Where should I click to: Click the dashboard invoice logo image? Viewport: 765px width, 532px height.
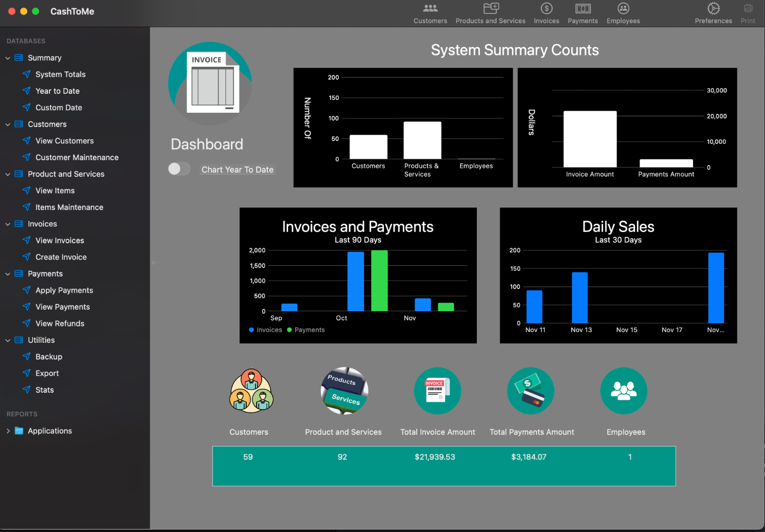[x=210, y=84]
